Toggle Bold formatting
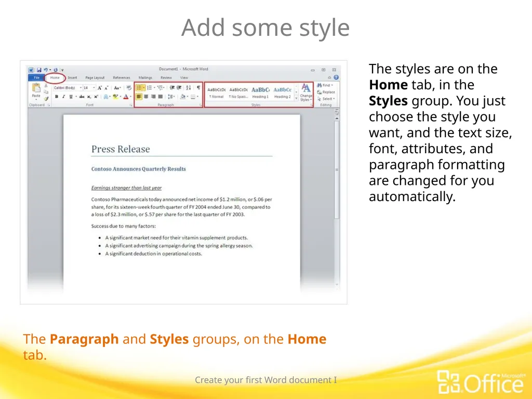The image size is (532, 399). [57, 97]
